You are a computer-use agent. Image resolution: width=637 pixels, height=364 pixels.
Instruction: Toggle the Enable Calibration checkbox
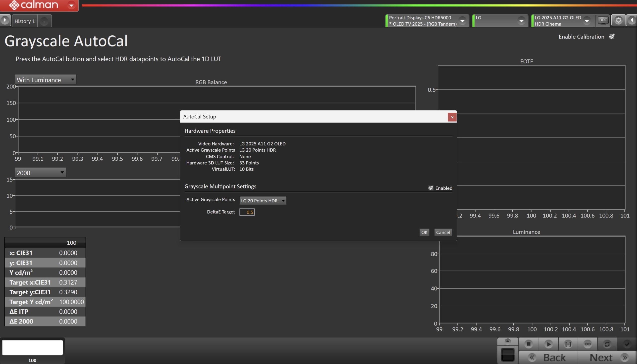coord(611,37)
